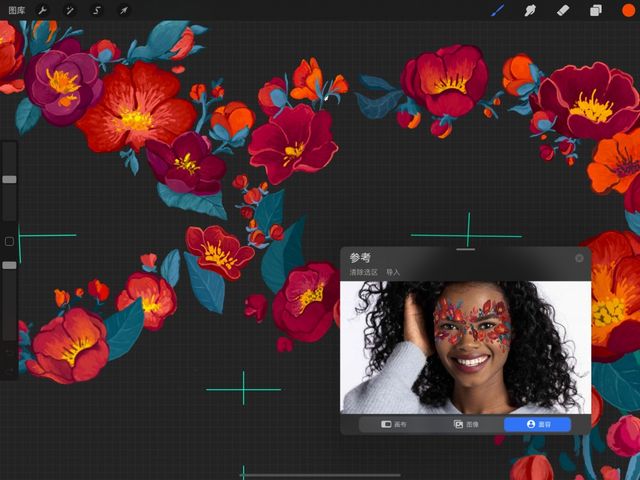Select the Smudge tool
The width and height of the screenshot is (640, 480).
(x=530, y=10)
